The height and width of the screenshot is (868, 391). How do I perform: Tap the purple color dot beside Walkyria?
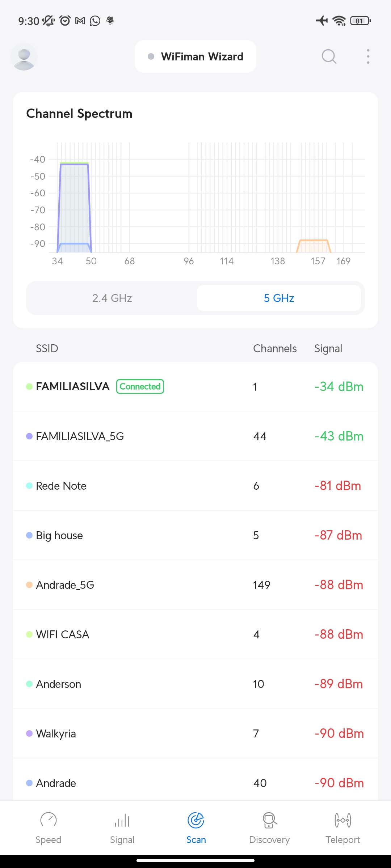click(29, 733)
